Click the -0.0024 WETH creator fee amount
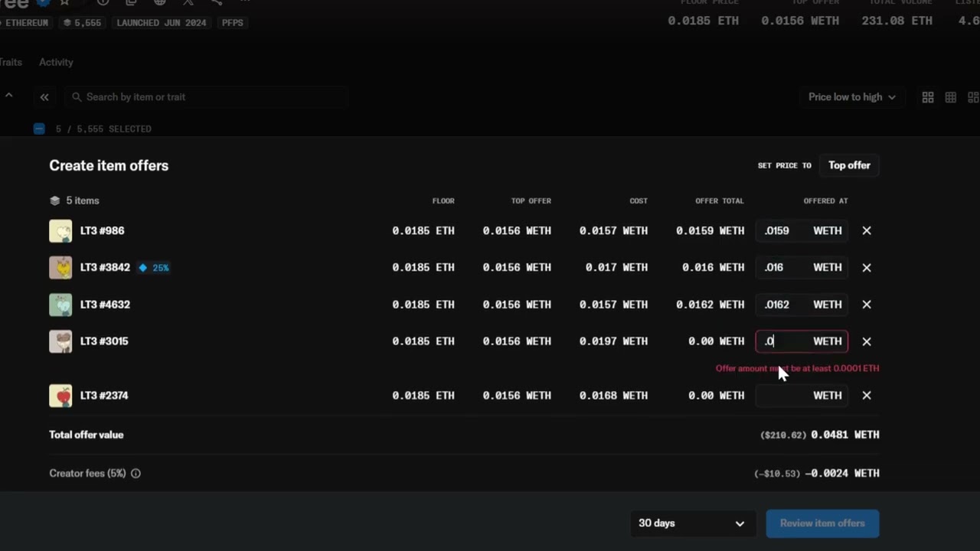980x551 pixels. (841, 474)
